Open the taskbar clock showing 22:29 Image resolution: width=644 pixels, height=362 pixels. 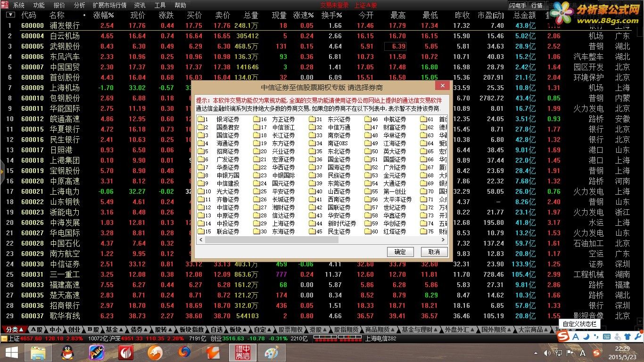click(x=622, y=352)
